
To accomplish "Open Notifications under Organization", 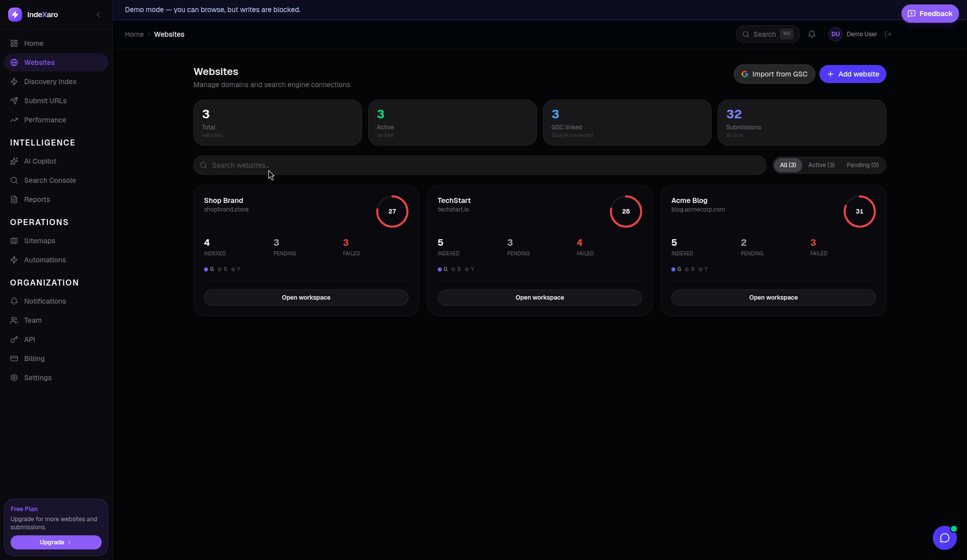I will point(56,301).
